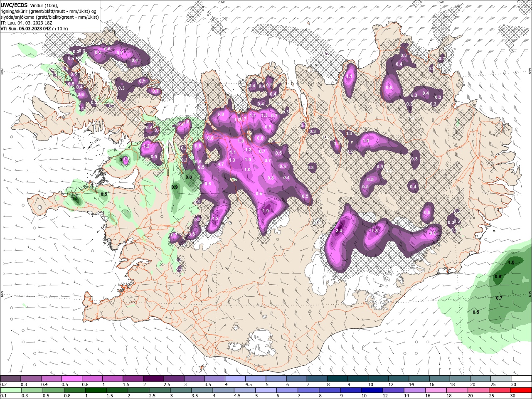The image size is (532, 399).
Task: Select the lightest green rain swatch labeled 0.1
Action: click(10, 390)
